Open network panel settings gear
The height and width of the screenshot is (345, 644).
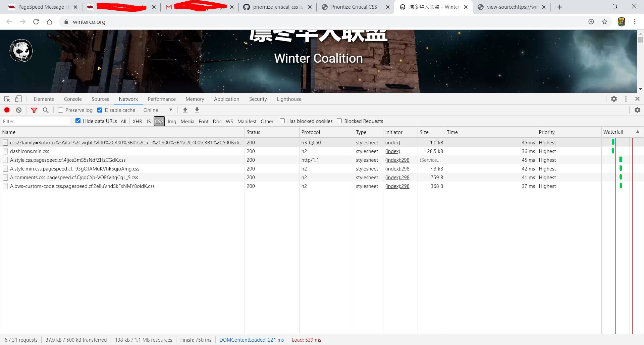pyautogui.click(x=637, y=110)
